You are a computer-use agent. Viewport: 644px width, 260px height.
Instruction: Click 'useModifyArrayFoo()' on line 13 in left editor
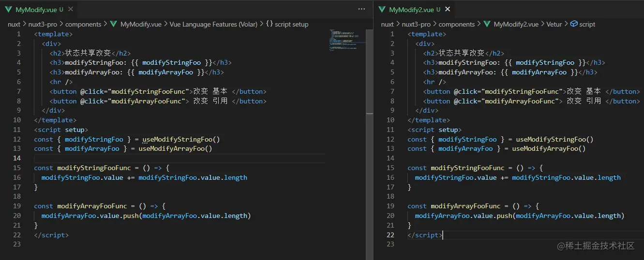tap(175, 148)
